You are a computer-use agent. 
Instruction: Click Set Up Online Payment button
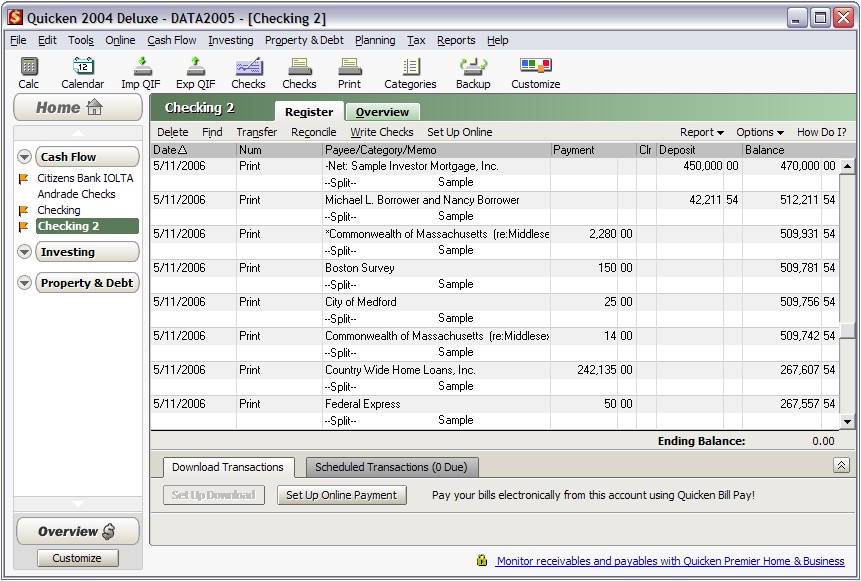point(342,495)
